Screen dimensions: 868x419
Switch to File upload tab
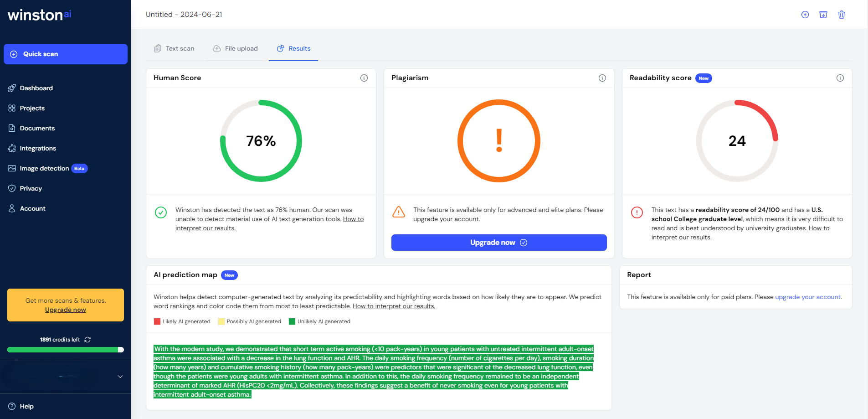(x=236, y=48)
